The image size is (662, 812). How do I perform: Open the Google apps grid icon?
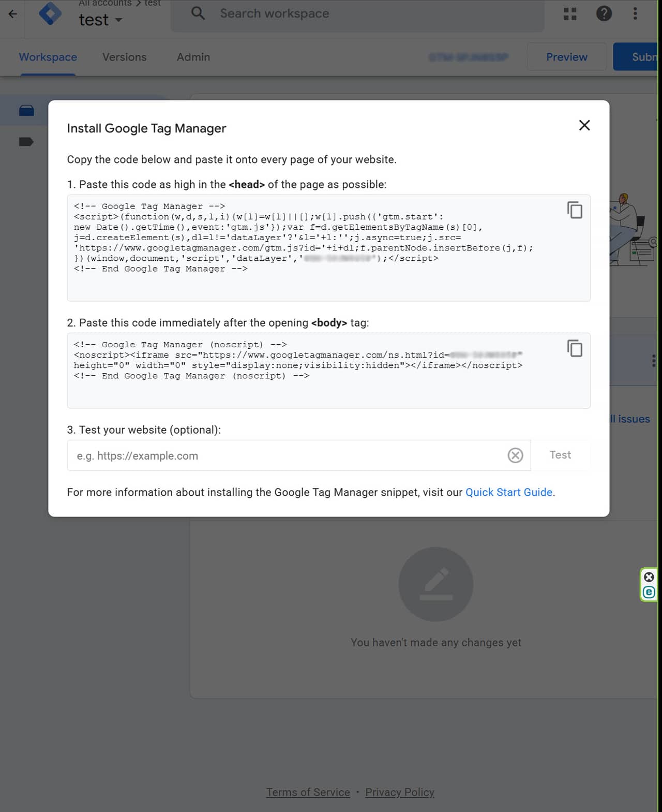[x=570, y=14]
